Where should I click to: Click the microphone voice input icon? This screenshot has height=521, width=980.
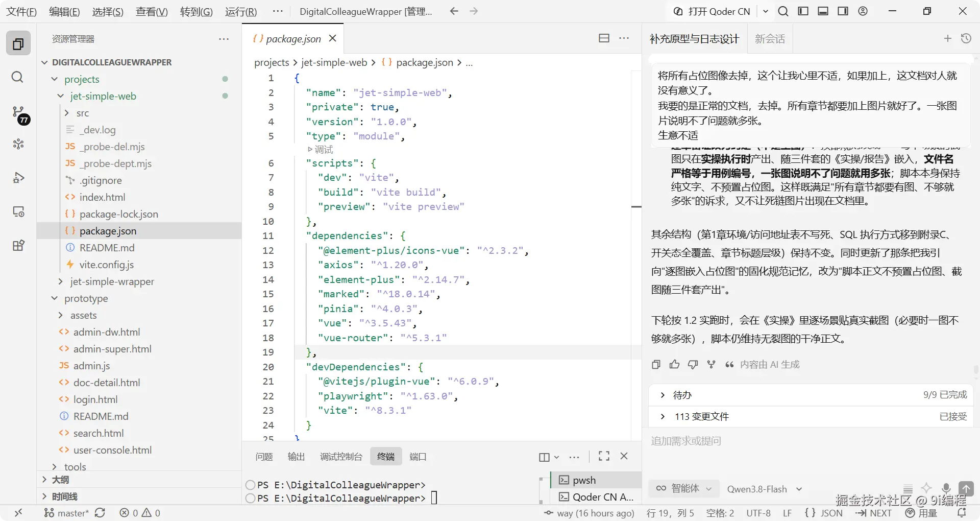click(x=946, y=488)
